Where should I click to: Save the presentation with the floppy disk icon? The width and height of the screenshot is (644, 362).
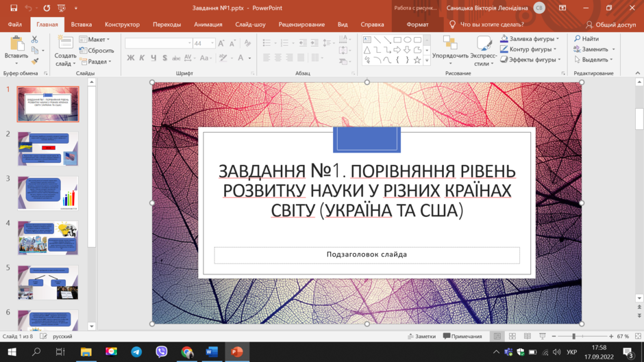[x=14, y=8]
